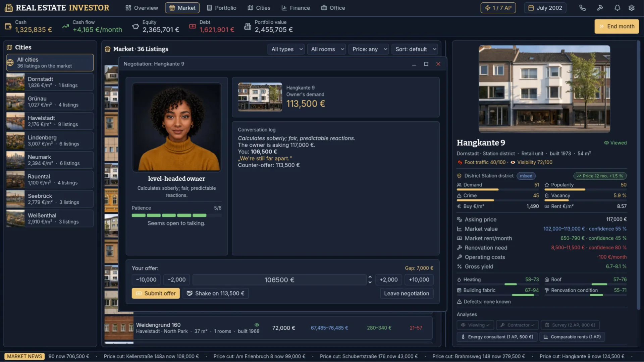Increase offer by 10,000
644x362 pixels.
point(419,280)
